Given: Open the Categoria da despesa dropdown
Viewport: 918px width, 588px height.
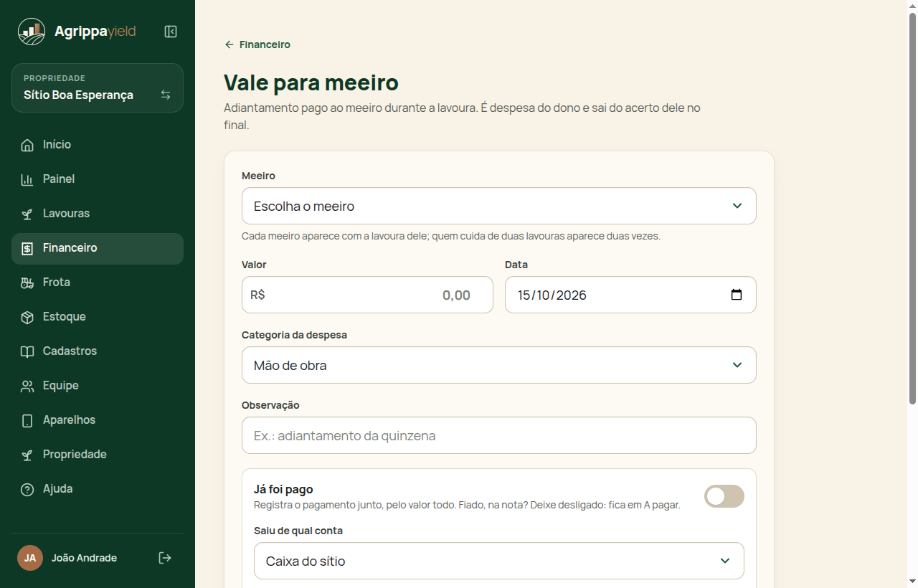Looking at the screenshot, I should pos(499,365).
